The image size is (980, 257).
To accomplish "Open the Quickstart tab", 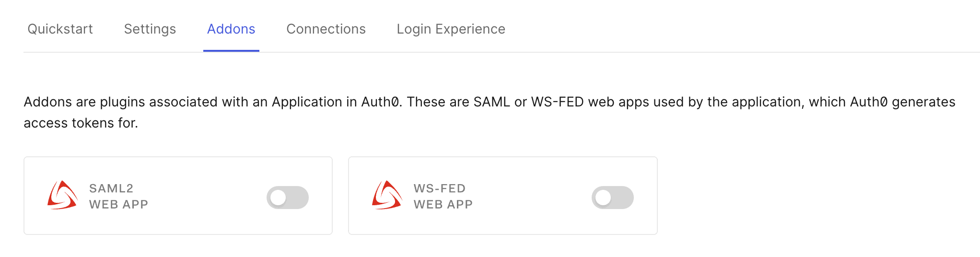I will tap(60, 29).
